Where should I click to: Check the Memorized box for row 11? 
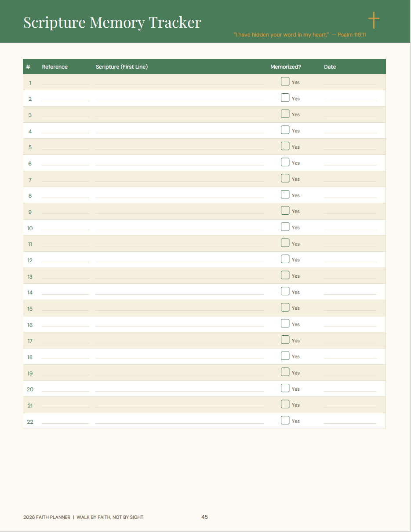tap(285, 243)
